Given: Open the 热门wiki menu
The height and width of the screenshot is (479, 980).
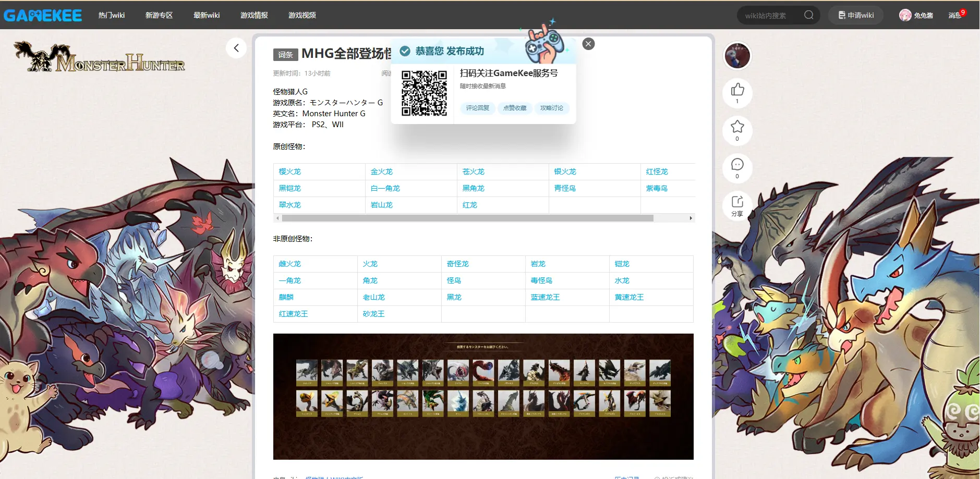Looking at the screenshot, I should pos(112,15).
